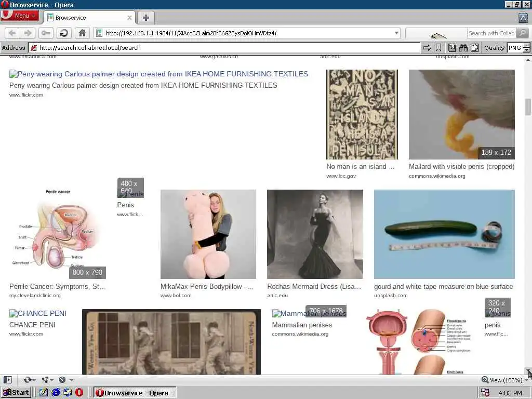This screenshot has height=399, width=532.
Task: Open the CHANCE PENI link
Action: (37, 313)
